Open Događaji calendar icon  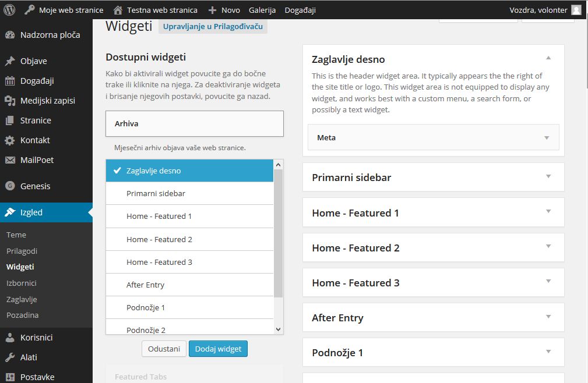point(10,81)
